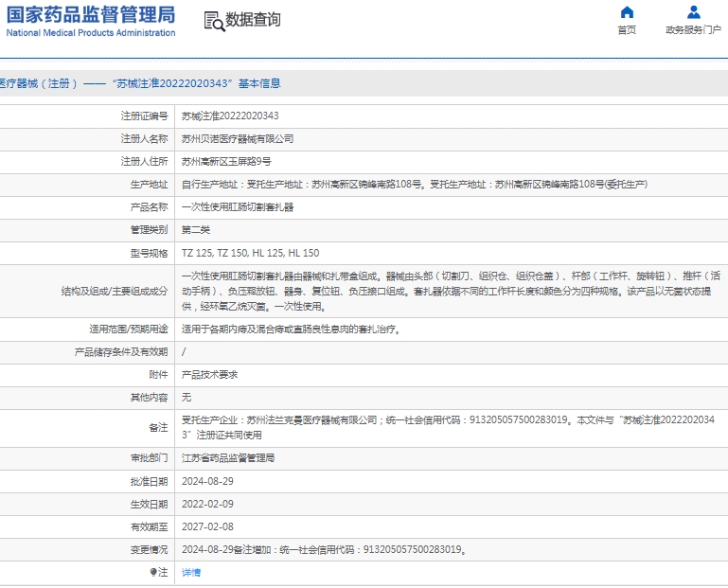Select effective date 2022-02-09
Image resolution: width=728 pixels, height=588 pixels.
tap(207, 504)
